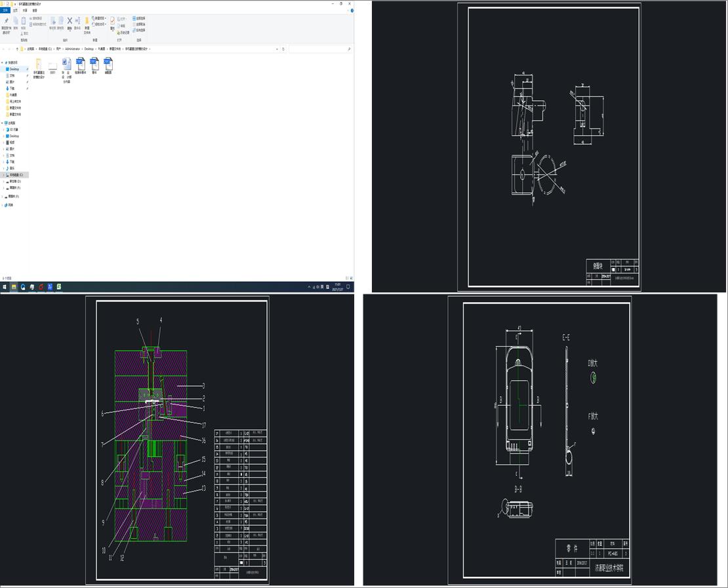728x588 pixels.
Task: Select the yellow folder in the file list
Action: click(39, 68)
